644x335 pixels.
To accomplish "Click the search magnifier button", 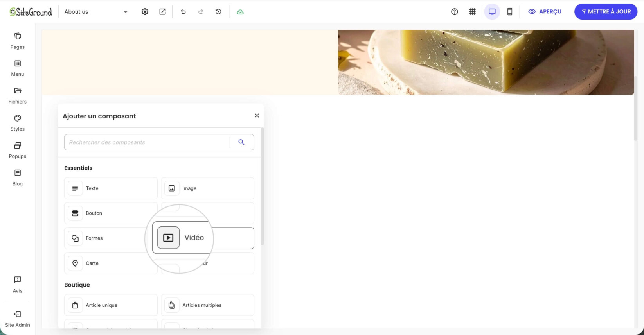I will pos(241,142).
